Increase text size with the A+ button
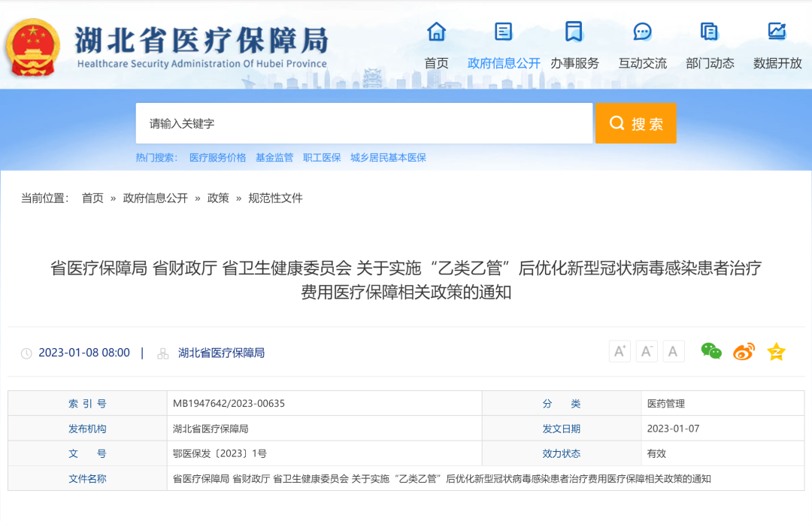 pyautogui.click(x=619, y=351)
